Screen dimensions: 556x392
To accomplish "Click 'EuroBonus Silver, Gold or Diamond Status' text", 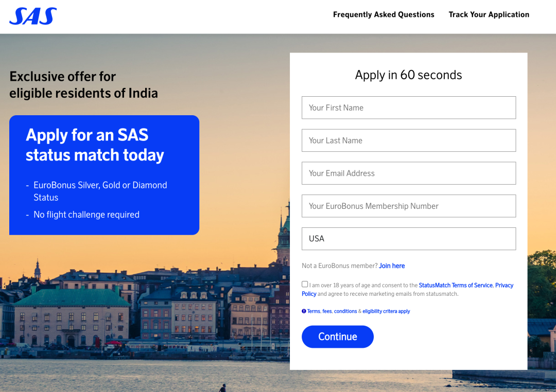I will pyautogui.click(x=100, y=191).
